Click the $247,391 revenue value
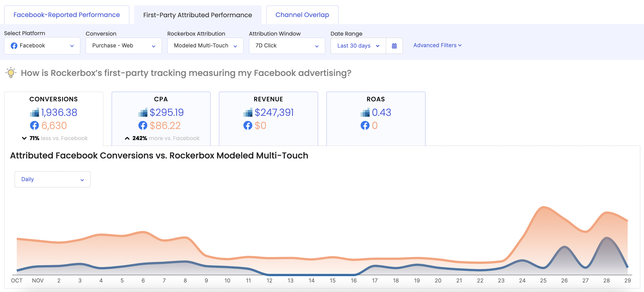The height and width of the screenshot is (292, 644). click(274, 112)
